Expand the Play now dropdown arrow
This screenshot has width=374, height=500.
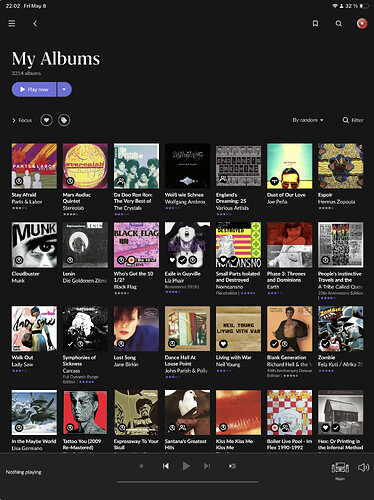pos(64,89)
